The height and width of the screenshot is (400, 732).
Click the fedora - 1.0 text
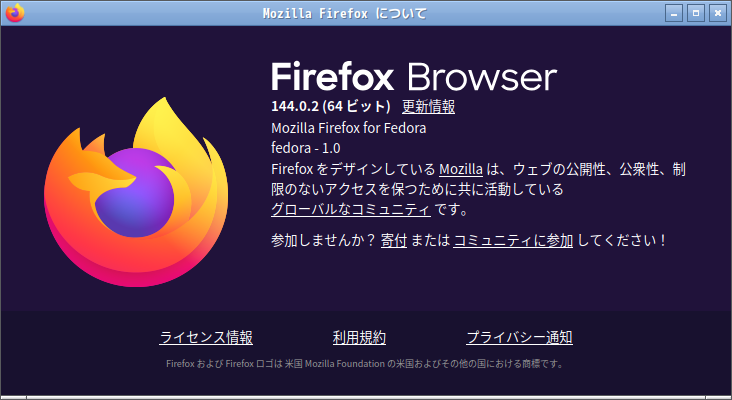click(306, 148)
